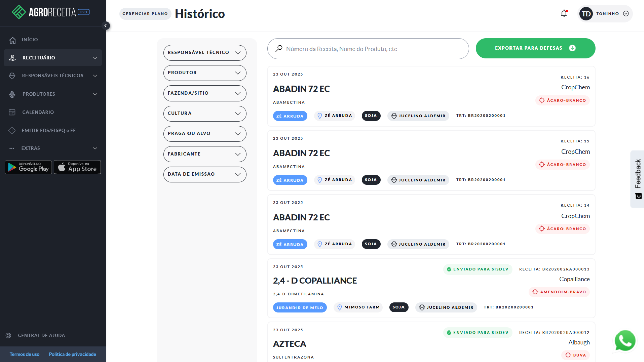The image size is (644, 362).
Task: Open Central de Ajuda
Action: tap(41, 335)
